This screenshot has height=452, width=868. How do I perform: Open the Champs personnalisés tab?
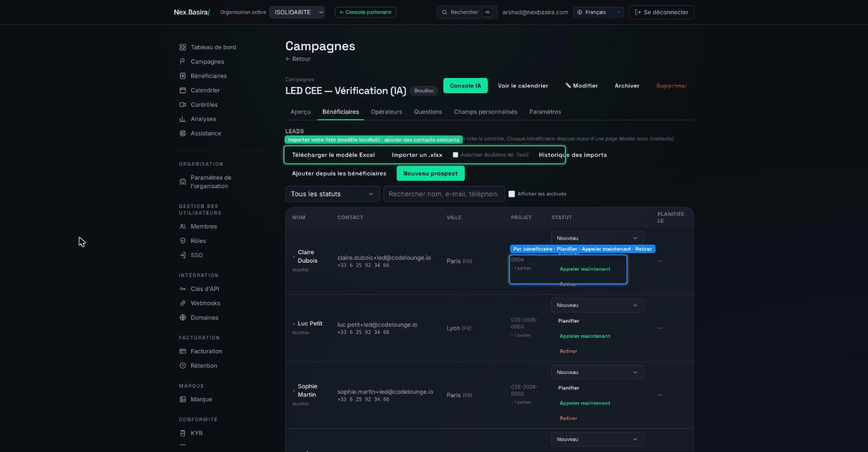click(x=485, y=112)
